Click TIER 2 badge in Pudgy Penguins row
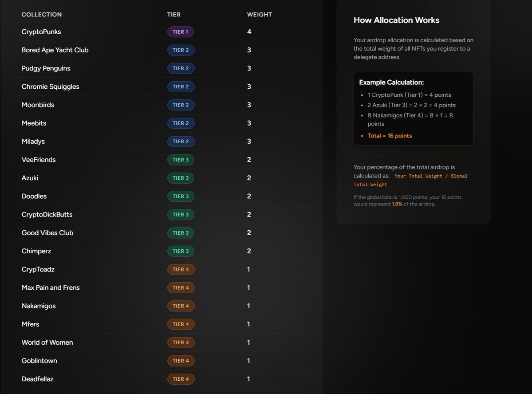Viewport: 532px width, 394px height. tap(181, 69)
